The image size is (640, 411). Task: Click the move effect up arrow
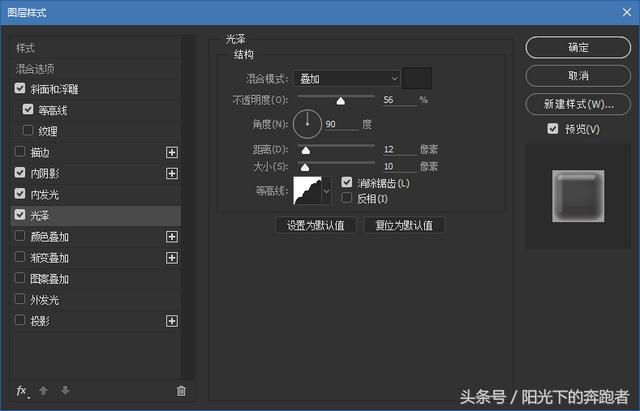click(x=43, y=391)
